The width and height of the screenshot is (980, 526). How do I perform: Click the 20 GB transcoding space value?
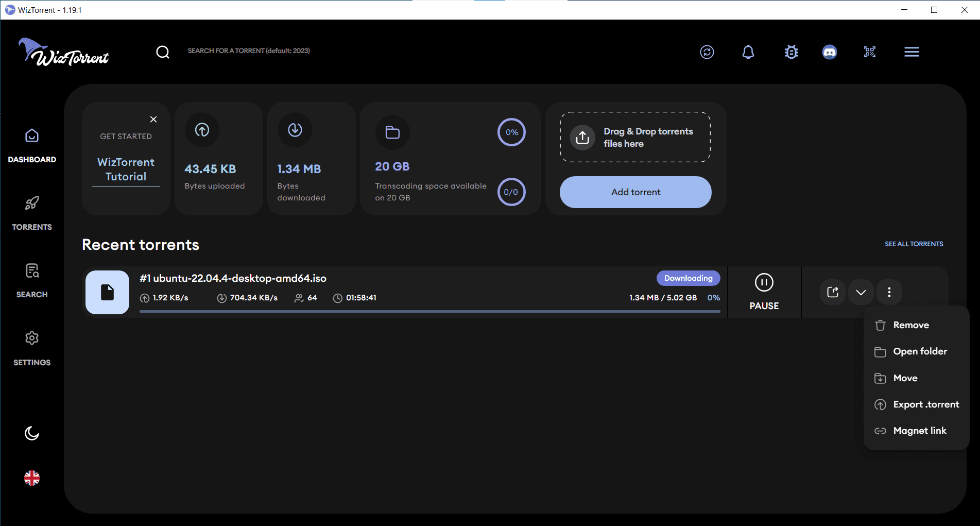pos(392,166)
